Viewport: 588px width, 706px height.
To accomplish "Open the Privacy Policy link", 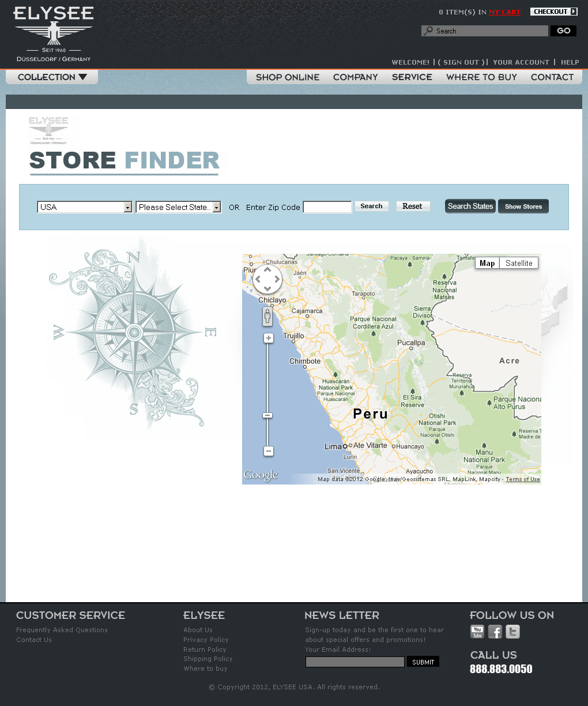I will pos(206,640).
